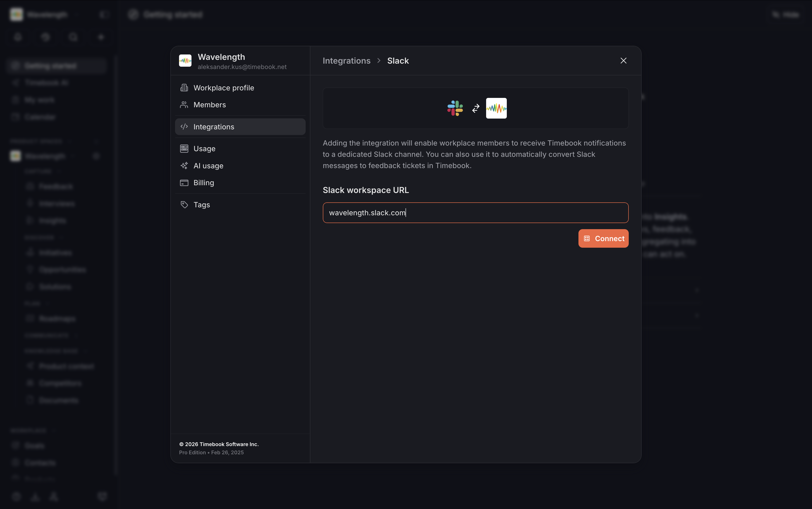Click the Integrations code icon
The height and width of the screenshot is (509, 812).
pyautogui.click(x=184, y=127)
